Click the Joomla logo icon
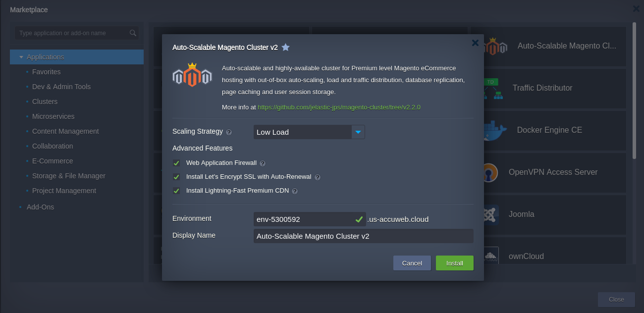This screenshot has height=313, width=644. click(x=490, y=214)
